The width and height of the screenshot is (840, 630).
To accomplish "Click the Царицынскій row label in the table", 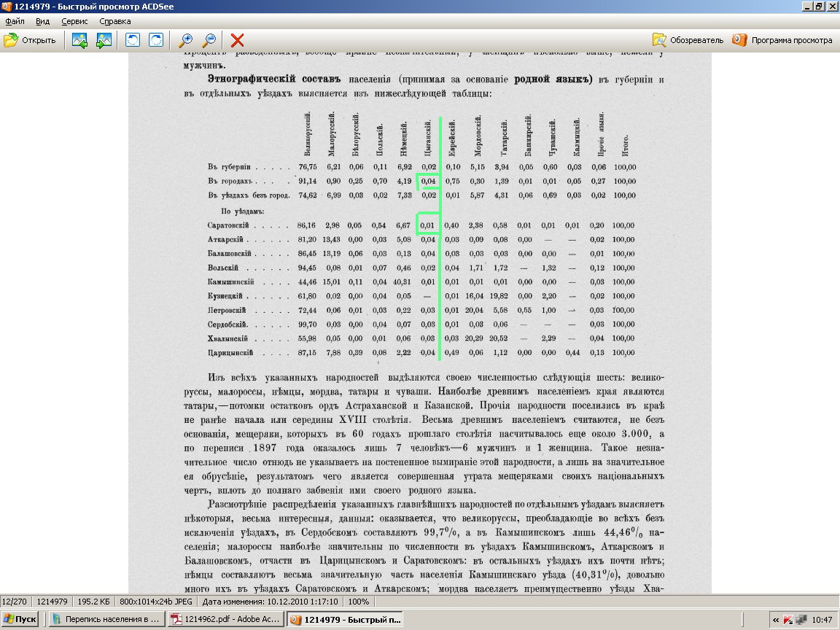I will tap(230, 352).
